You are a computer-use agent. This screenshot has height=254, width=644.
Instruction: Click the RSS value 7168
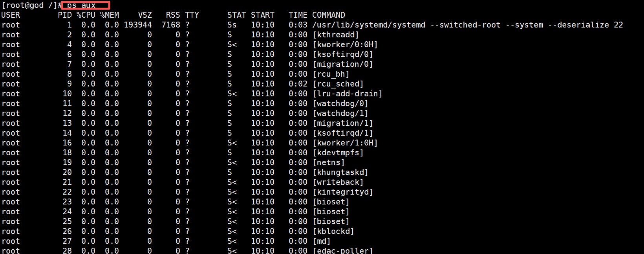click(x=171, y=25)
